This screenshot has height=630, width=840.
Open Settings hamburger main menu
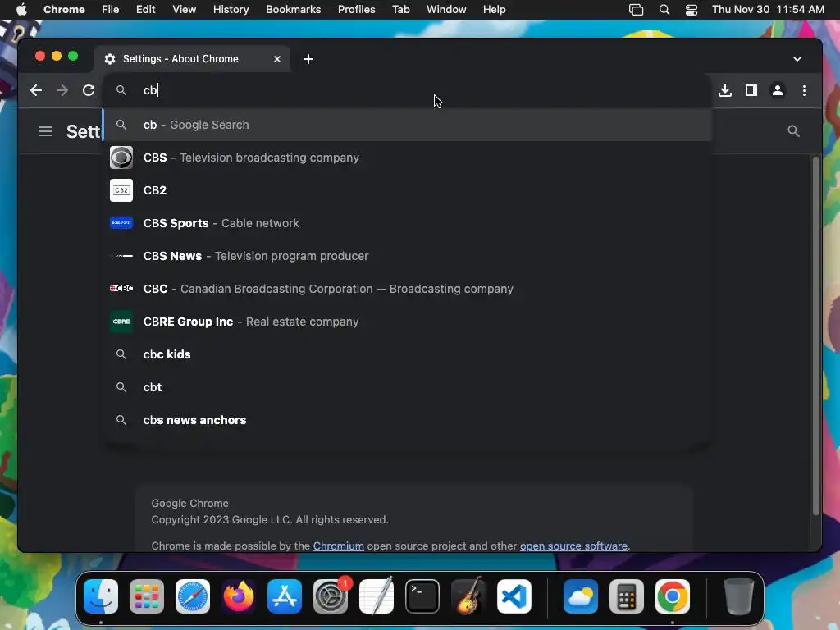pyautogui.click(x=46, y=131)
